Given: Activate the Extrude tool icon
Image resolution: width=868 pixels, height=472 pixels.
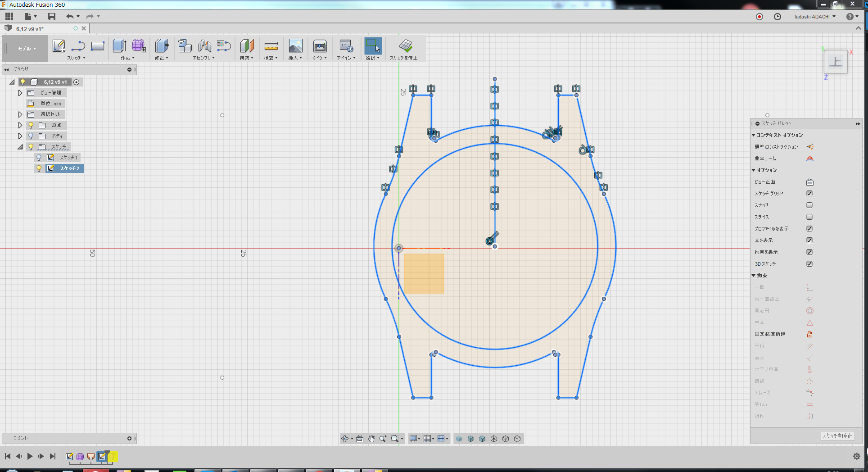Looking at the screenshot, I should click(x=119, y=45).
